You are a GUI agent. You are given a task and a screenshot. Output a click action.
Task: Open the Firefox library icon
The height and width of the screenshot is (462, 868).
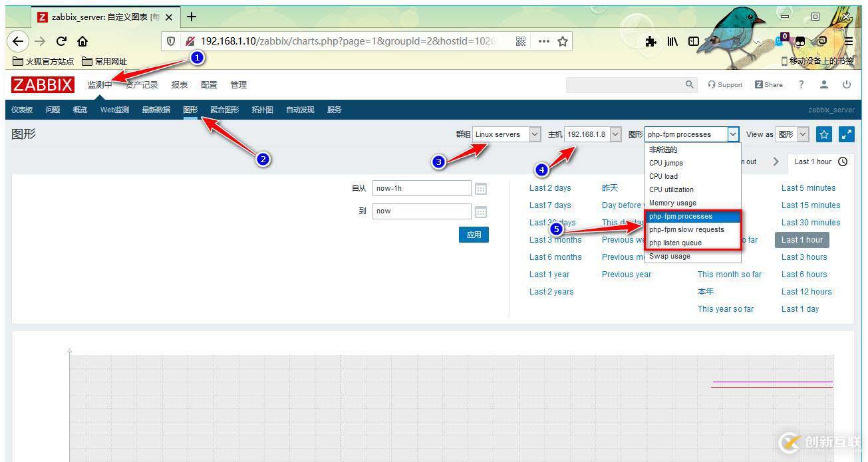672,41
